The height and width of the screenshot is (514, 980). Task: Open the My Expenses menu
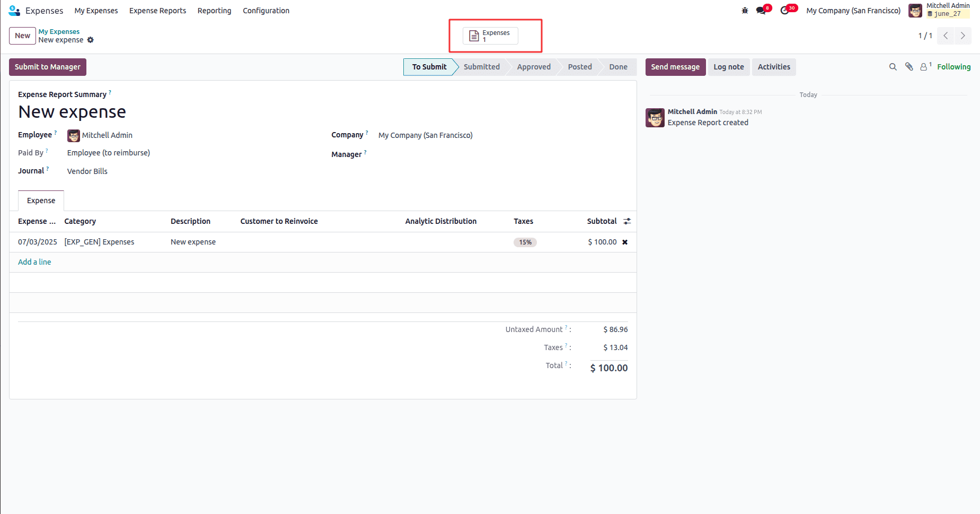(96, 11)
